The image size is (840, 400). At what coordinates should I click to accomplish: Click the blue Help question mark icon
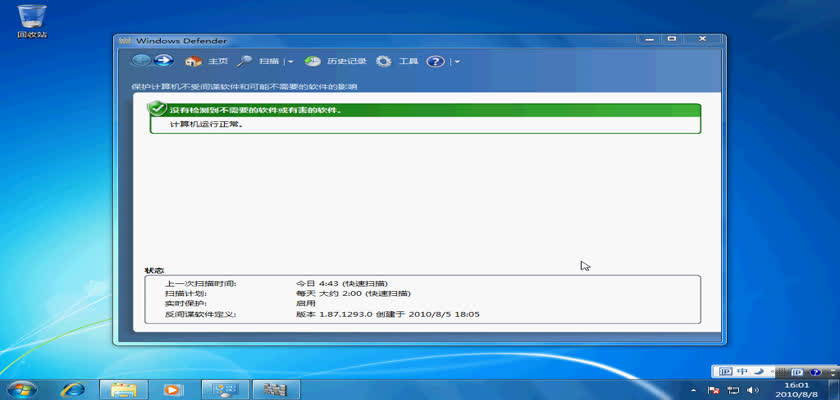tap(435, 61)
